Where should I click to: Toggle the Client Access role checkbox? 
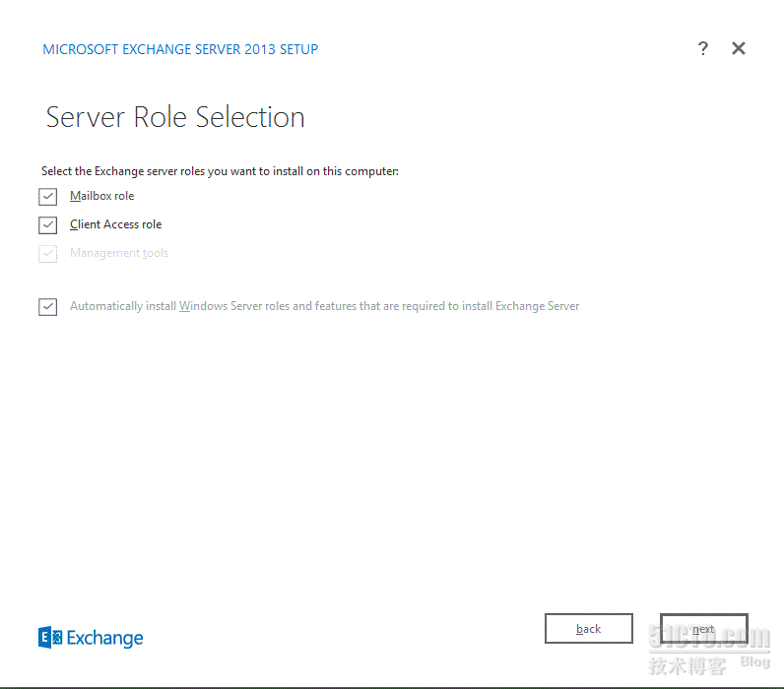pyautogui.click(x=48, y=224)
